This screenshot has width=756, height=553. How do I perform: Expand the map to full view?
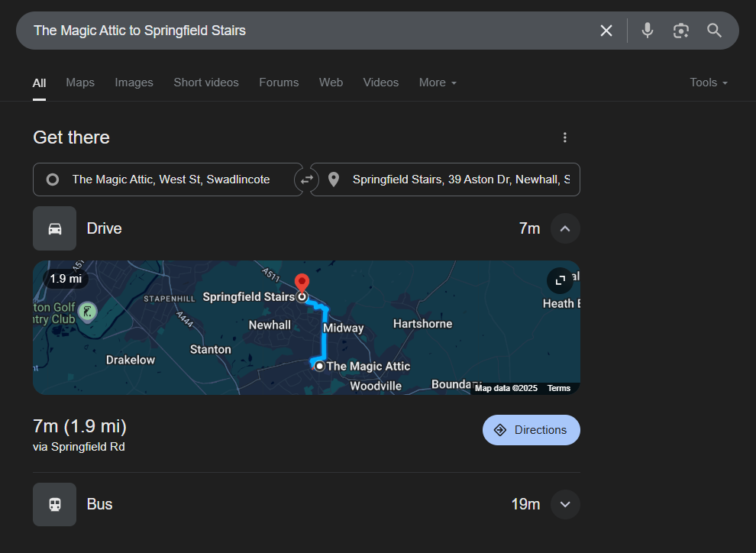tap(560, 280)
